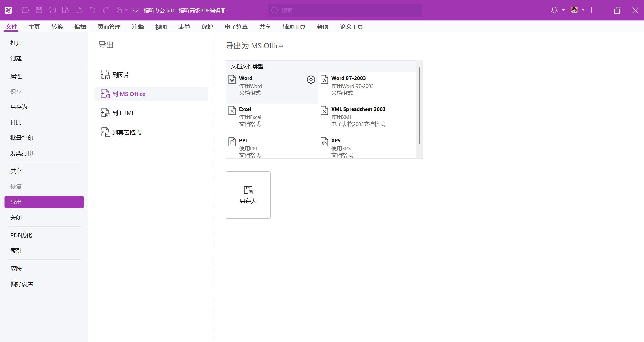The height and width of the screenshot is (342, 644).
Task: Choose export 到图片 option
Action: [151, 75]
